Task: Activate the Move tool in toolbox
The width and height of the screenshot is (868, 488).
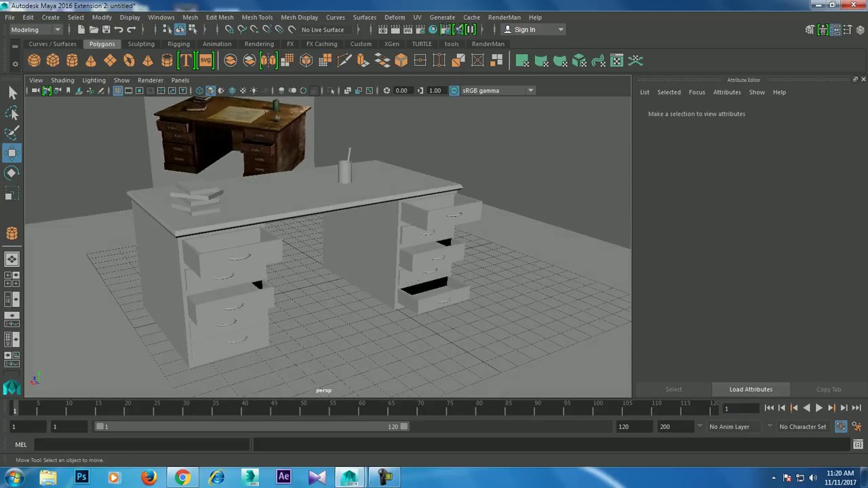Action: [x=12, y=153]
